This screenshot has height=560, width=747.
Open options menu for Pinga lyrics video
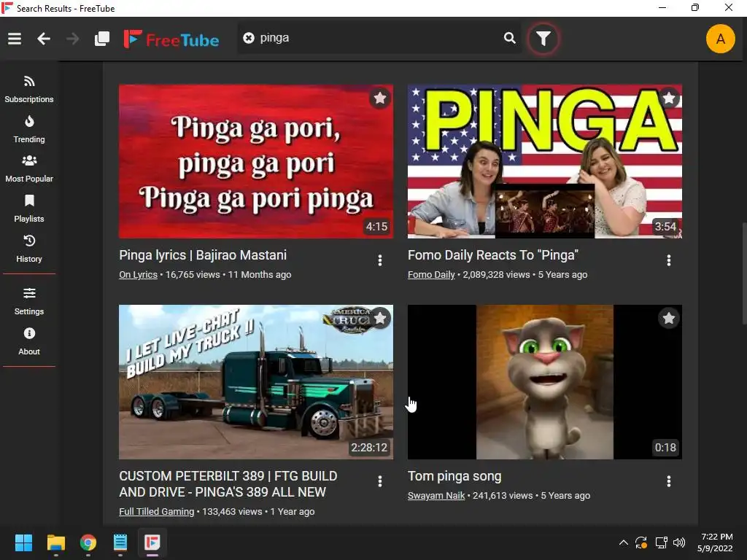click(379, 260)
